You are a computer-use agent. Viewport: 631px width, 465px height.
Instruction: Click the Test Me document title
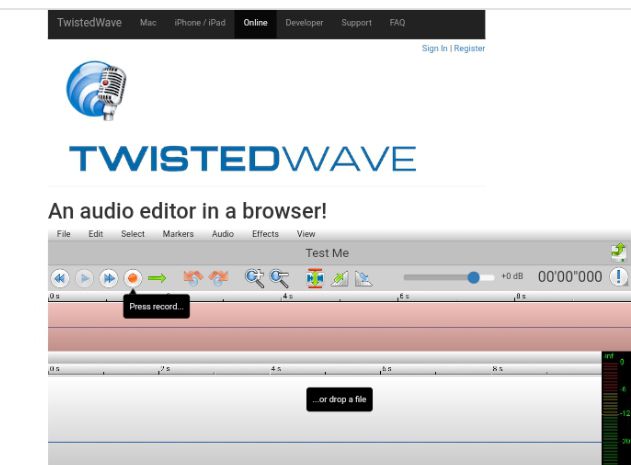coord(327,253)
